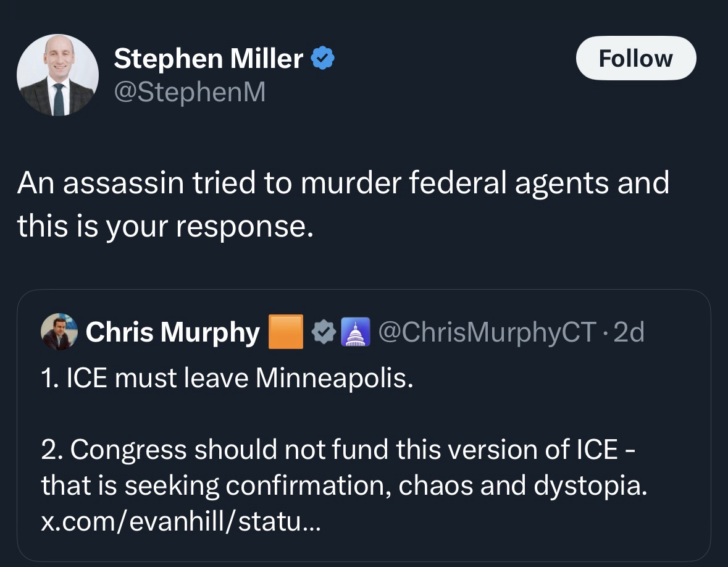Click the Follow button
The image size is (728, 567).
(635, 58)
